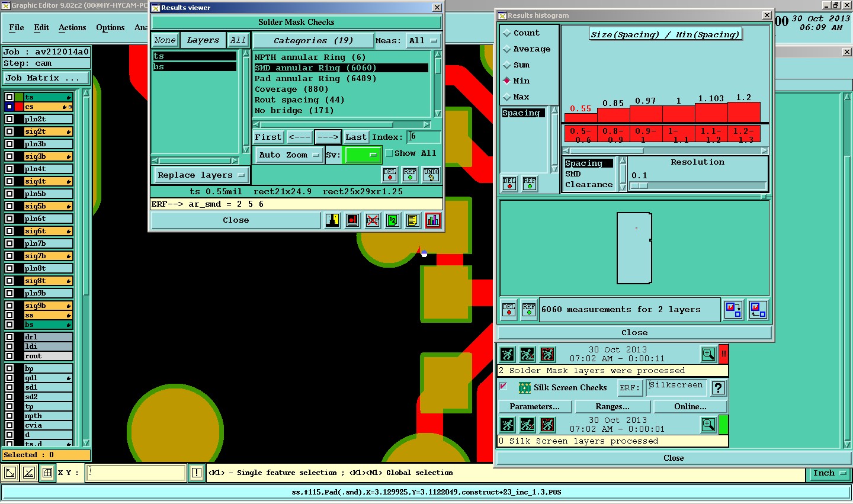
Task: Click Solder Mask second running-man icon
Action: pyautogui.click(x=527, y=354)
